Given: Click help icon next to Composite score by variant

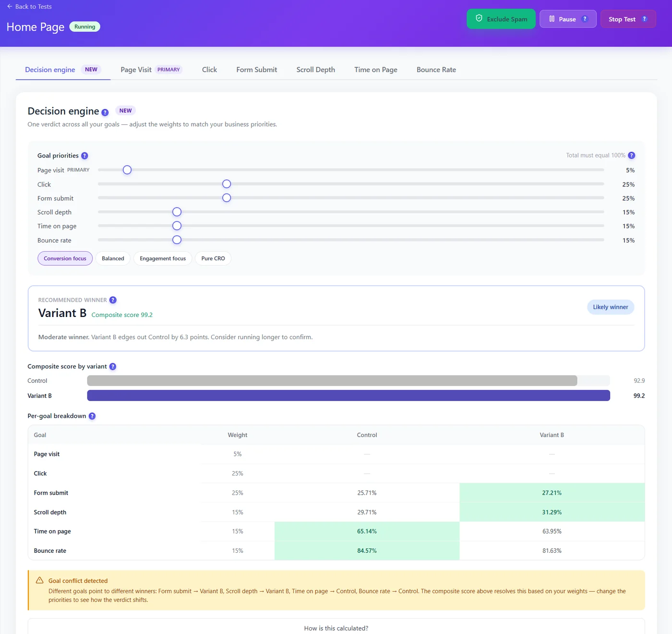Looking at the screenshot, I should [113, 366].
